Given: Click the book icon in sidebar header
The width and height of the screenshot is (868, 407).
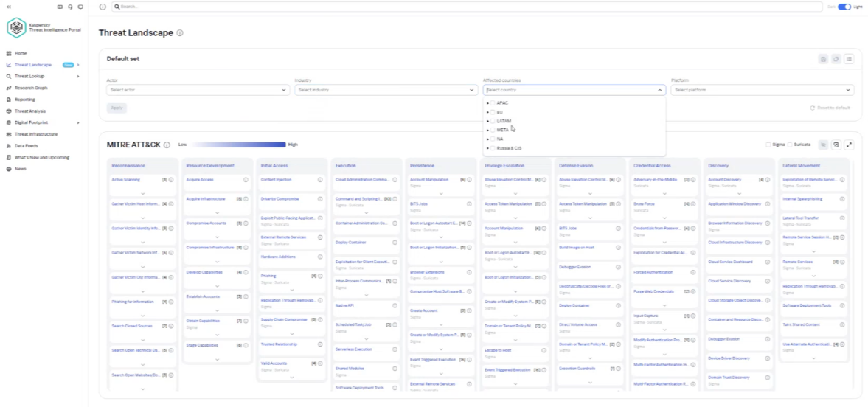Looking at the screenshot, I should pyautogui.click(x=60, y=7).
